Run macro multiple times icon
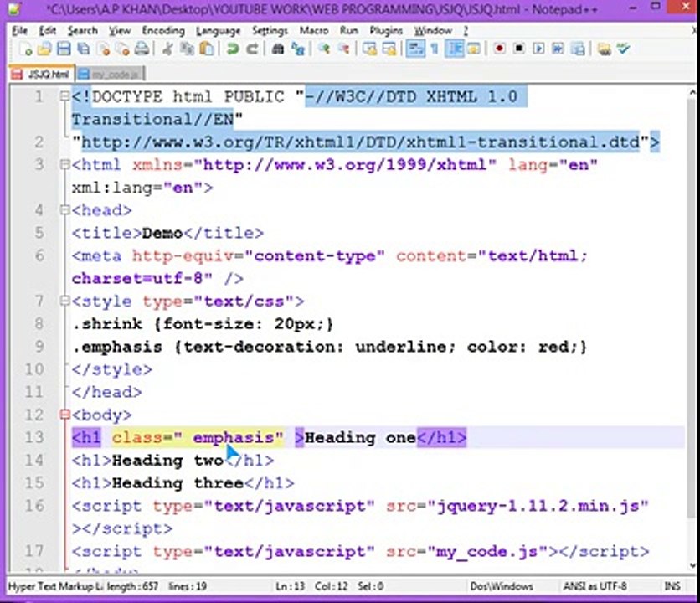This screenshot has height=603, width=700. click(558, 49)
